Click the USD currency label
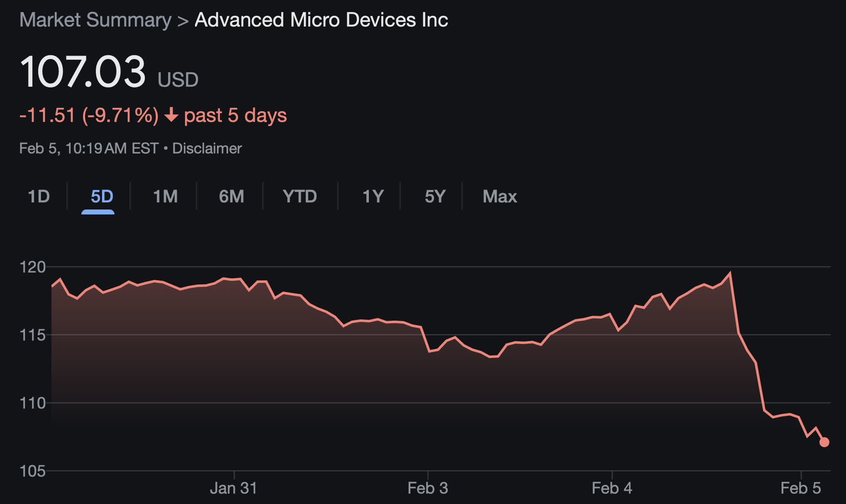 pos(178,80)
